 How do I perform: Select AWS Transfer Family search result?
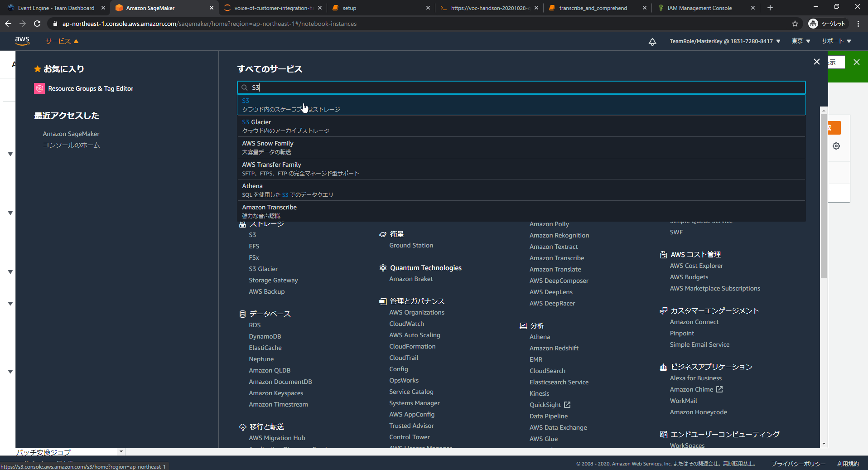point(521,169)
